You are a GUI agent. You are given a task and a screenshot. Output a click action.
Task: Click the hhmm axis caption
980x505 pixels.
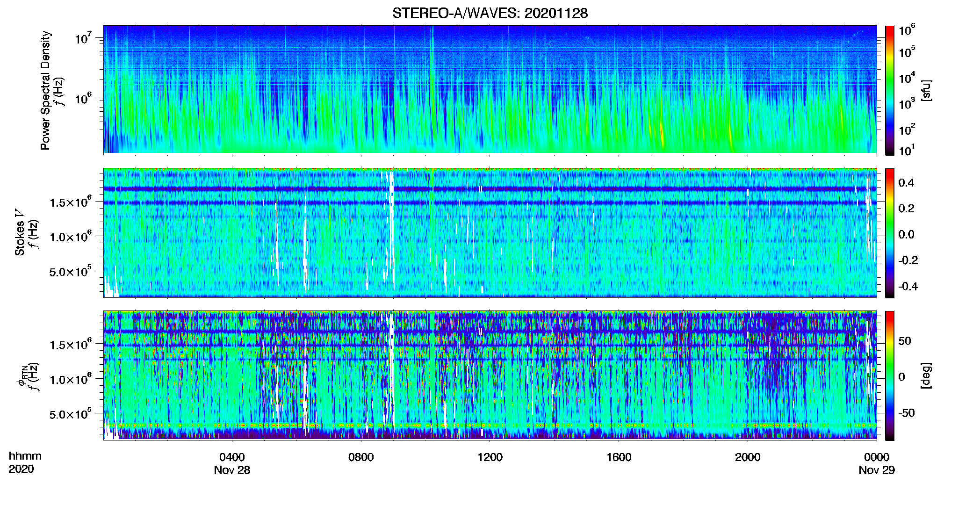click(x=25, y=456)
